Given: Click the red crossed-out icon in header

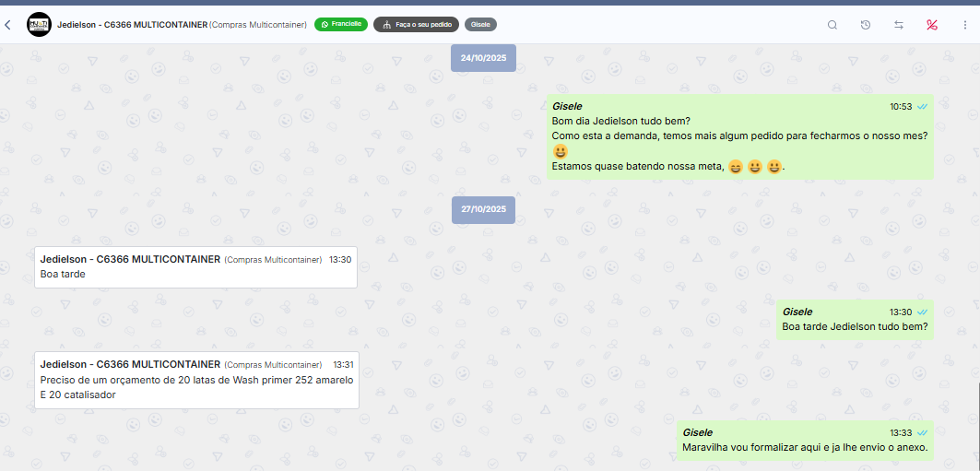Looking at the screenshot, I should [932, 25].
